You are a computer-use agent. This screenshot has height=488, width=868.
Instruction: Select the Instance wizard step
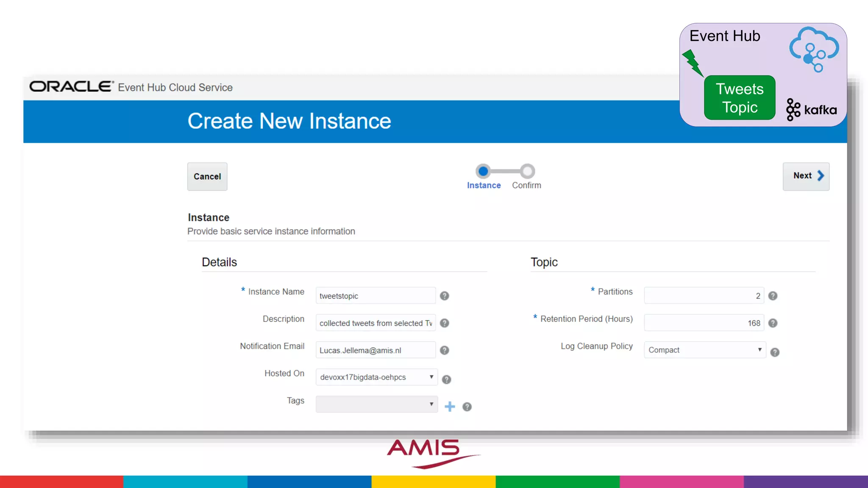click(x=483, y=172)
